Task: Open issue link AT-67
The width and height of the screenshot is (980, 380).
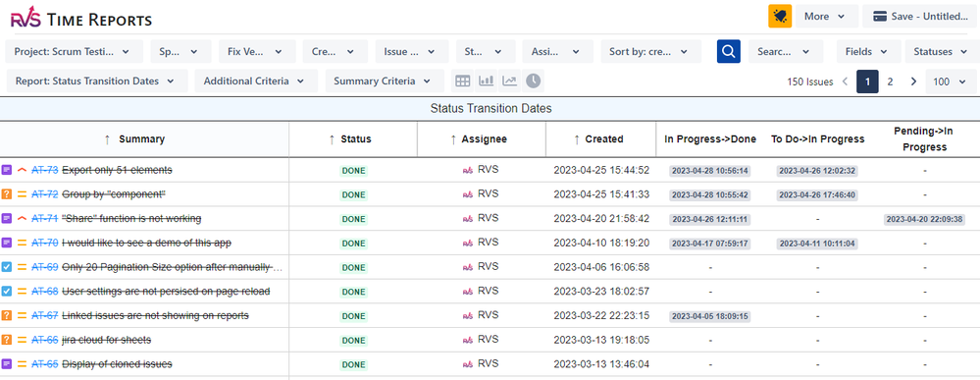Action: [x=44, y=315]
